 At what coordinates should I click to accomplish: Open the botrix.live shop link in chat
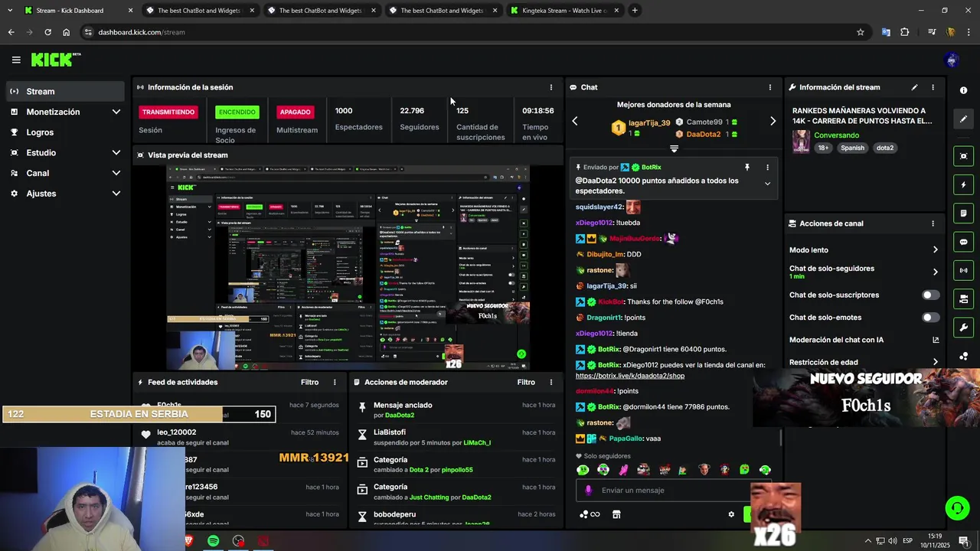point(630,376)
